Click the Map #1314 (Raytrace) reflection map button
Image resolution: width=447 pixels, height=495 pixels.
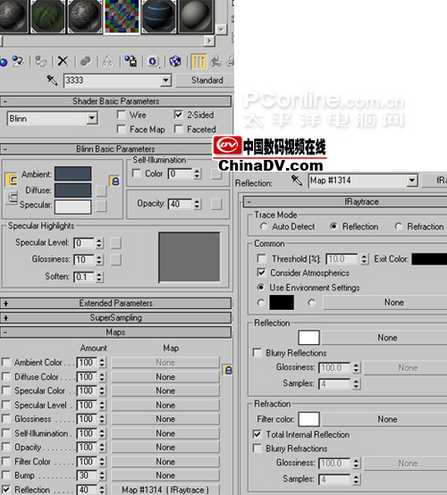point(165,490)
